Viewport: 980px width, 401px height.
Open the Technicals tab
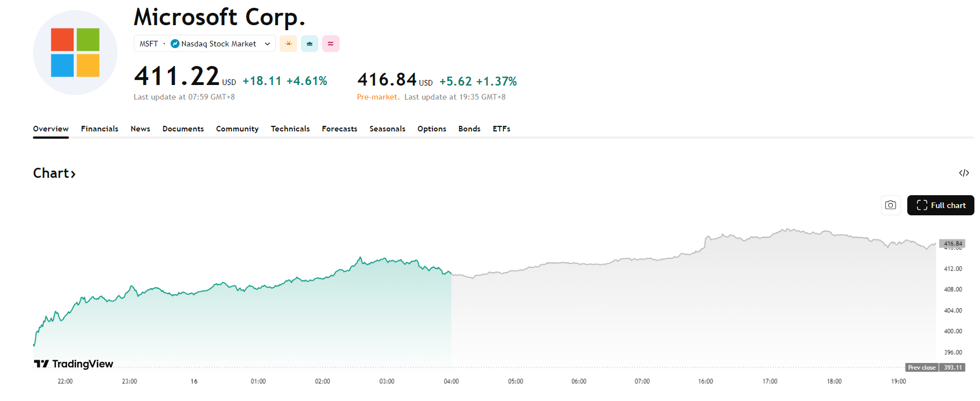(290, 129)
